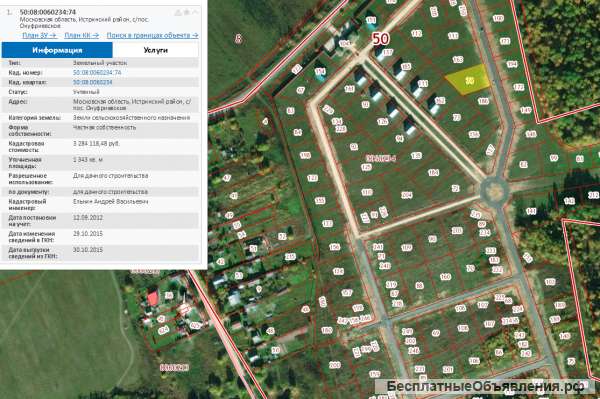Click the large 50 district label
600x399 pixels.
(x=381, y=39)
